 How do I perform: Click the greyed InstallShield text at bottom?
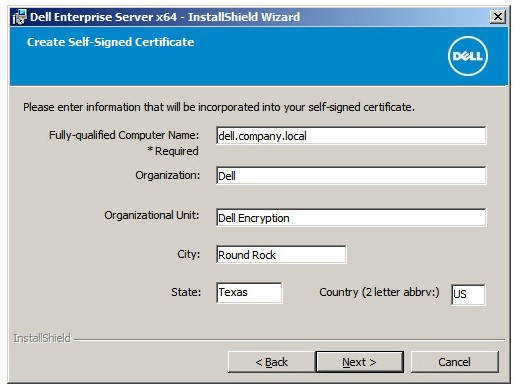tap(42, 338)
